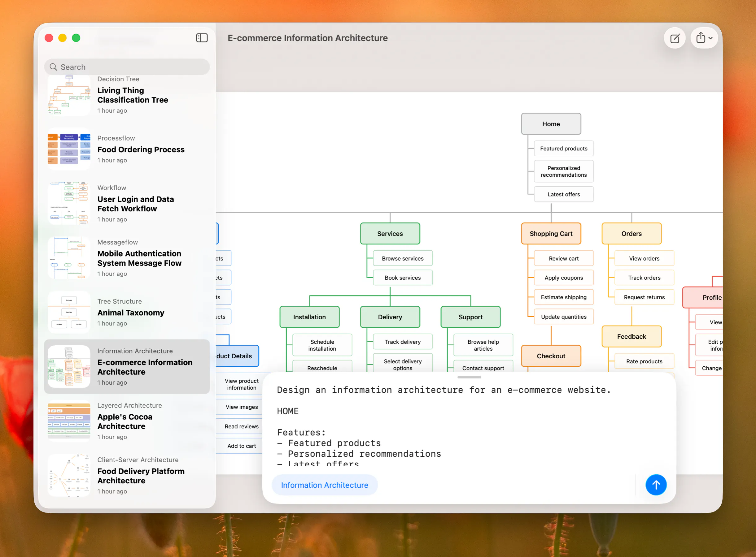Click the Processflow category label
The image size is (756, 557).
(116, 138)
